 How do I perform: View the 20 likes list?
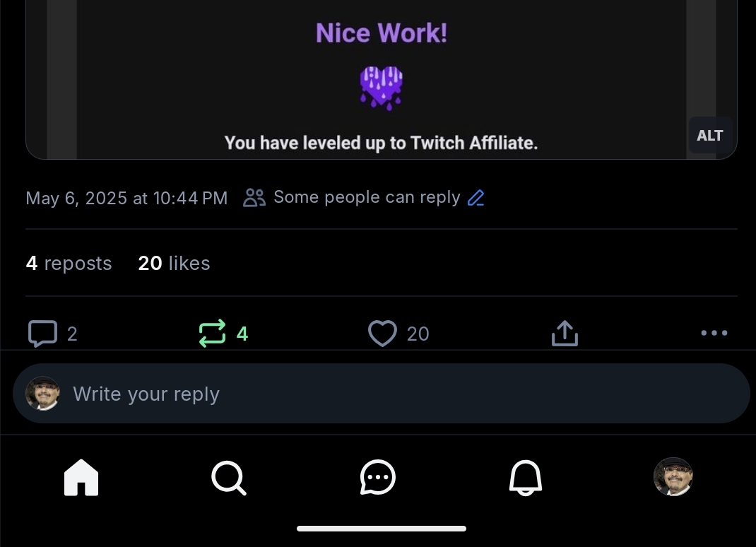tap(174, 264)
